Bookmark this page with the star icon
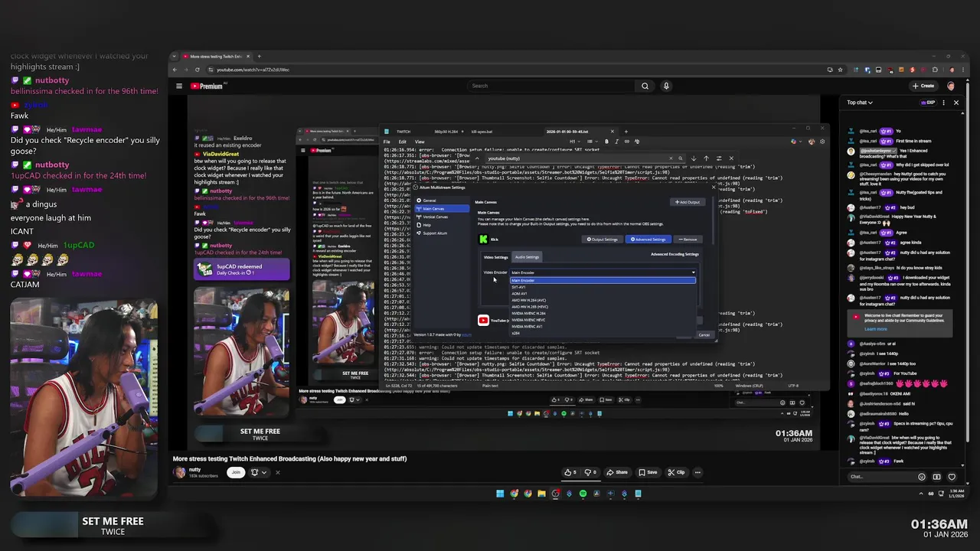This screenshot has height=551, width=980. tap(840, 70)
